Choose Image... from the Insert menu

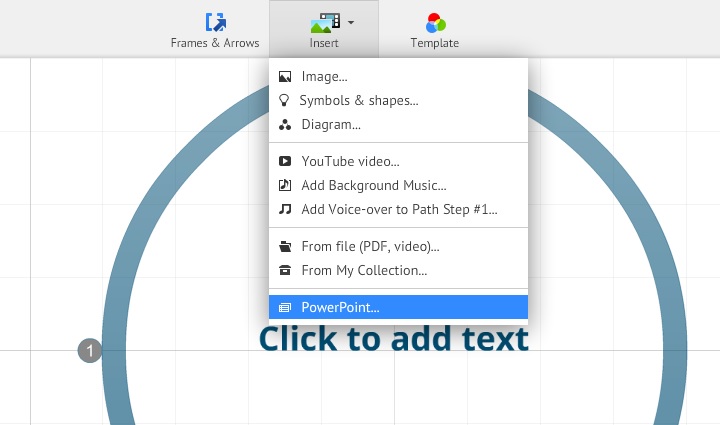tap(324, 76)
